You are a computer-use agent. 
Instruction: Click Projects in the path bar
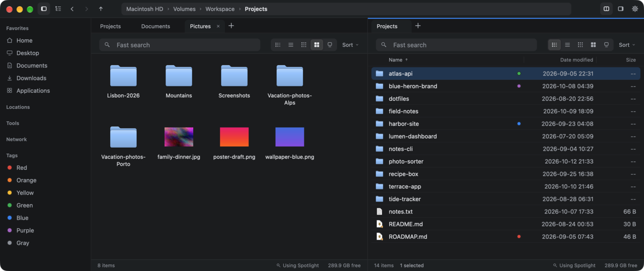(x=256, y=9)
